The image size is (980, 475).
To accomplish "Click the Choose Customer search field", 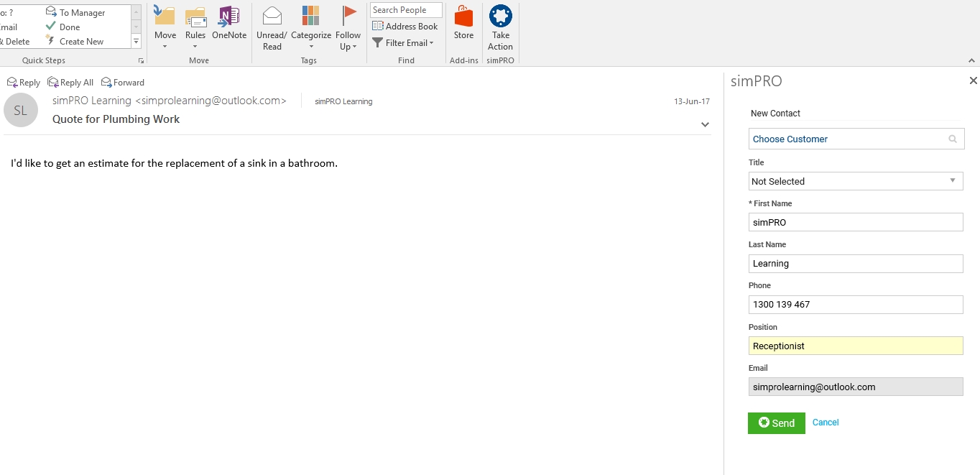I will point(856,139).
